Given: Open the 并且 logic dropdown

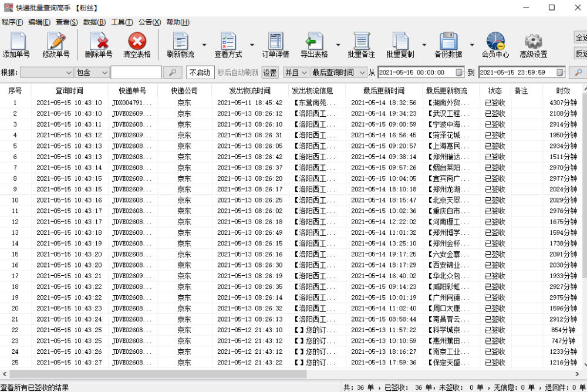Looking at the screenshot, I should click(x=296, y=72).
